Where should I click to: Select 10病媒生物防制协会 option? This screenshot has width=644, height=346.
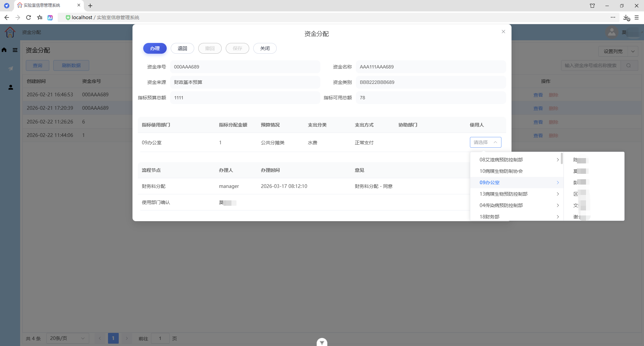[x=517, y=171]
